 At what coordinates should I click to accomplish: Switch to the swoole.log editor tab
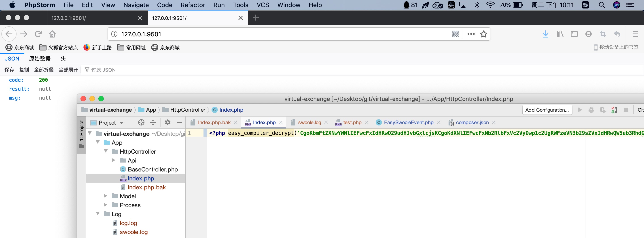309,122
